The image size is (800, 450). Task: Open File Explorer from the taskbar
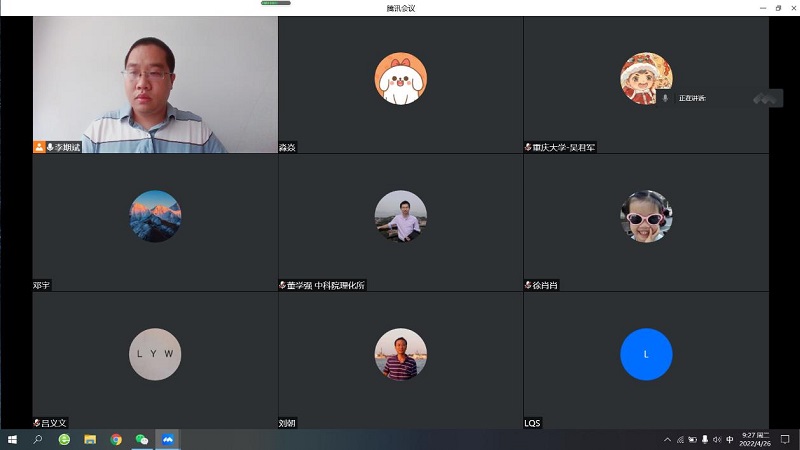[x=90, y=439]
